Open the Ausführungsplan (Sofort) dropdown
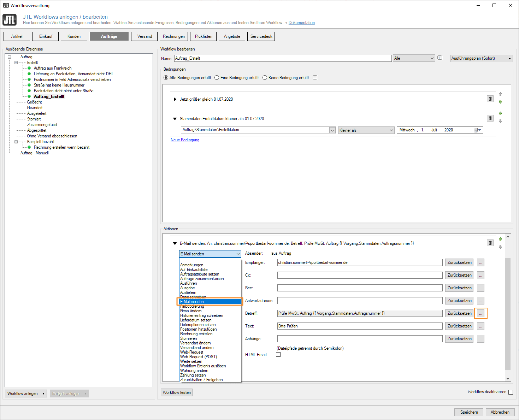Image resolution: width=519 pixels, height=420 pixels. [482, 58]
